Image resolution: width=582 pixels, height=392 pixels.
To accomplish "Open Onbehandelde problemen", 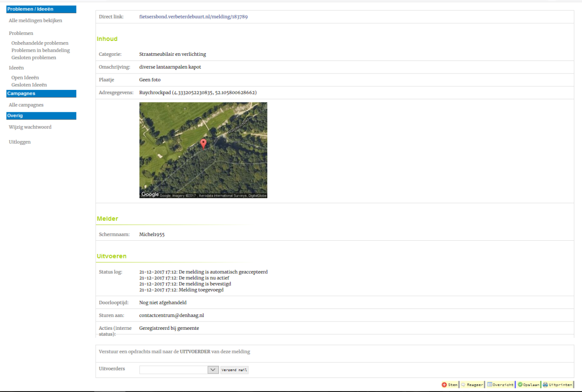I will tap(40, 43).
